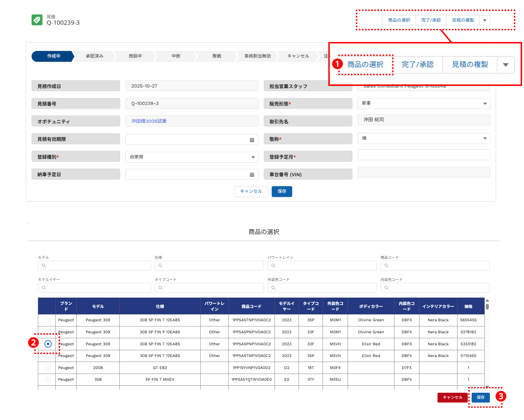Click the green quote tag icon
This screenshot has height=420, width=524.
tap(37, 20)
